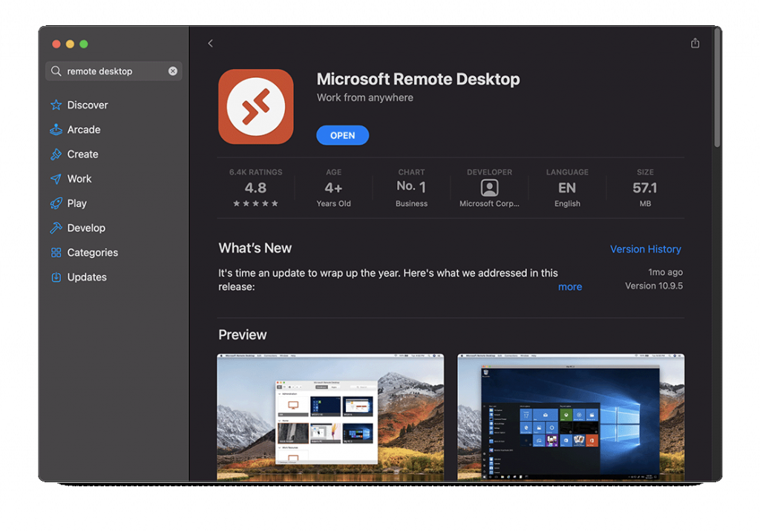This screenshot has width=760, height=532.
Task: Click the five-star rating row
Action: (x=255, y=203)
